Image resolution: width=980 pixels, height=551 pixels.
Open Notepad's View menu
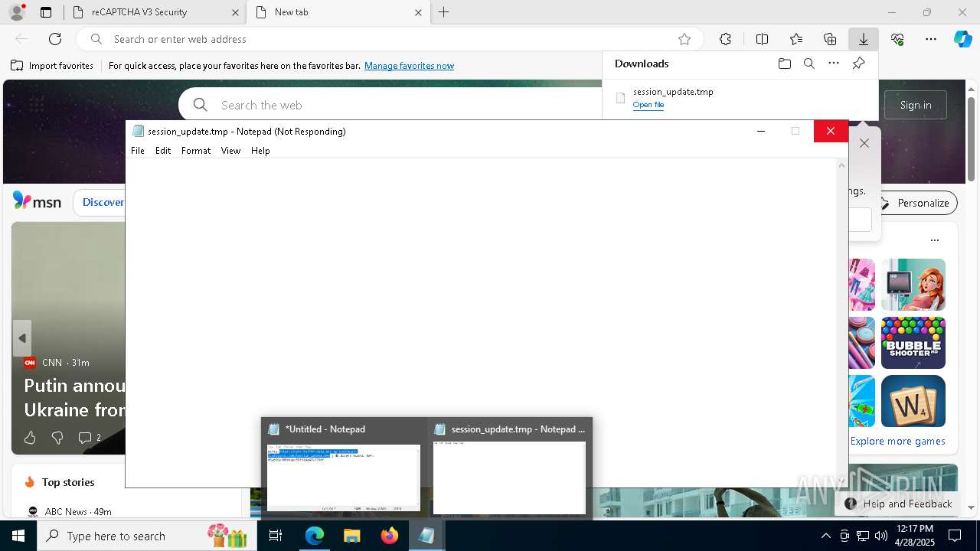pyautogui.click(x=230, y=151)
